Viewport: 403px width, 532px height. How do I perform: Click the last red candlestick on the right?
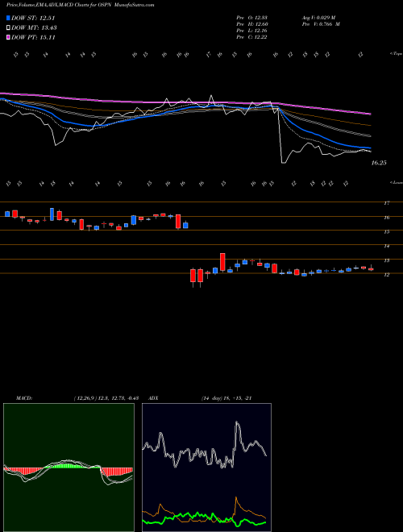[x=371, y=269]
